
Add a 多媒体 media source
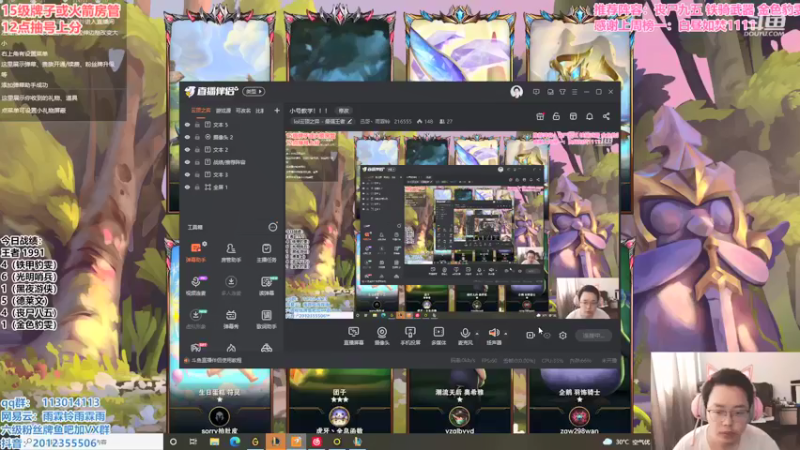pyautogui.click(x=438, y=336)
